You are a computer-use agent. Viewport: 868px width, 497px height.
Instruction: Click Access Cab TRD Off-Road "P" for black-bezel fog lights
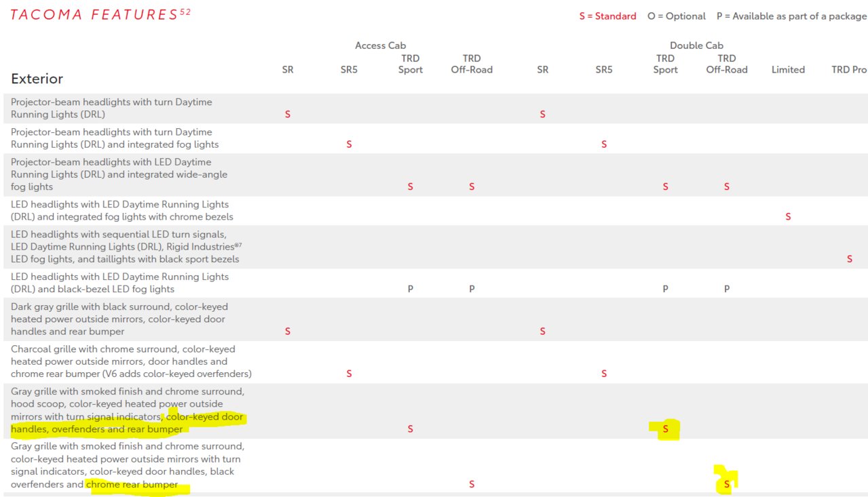[472, 289]
